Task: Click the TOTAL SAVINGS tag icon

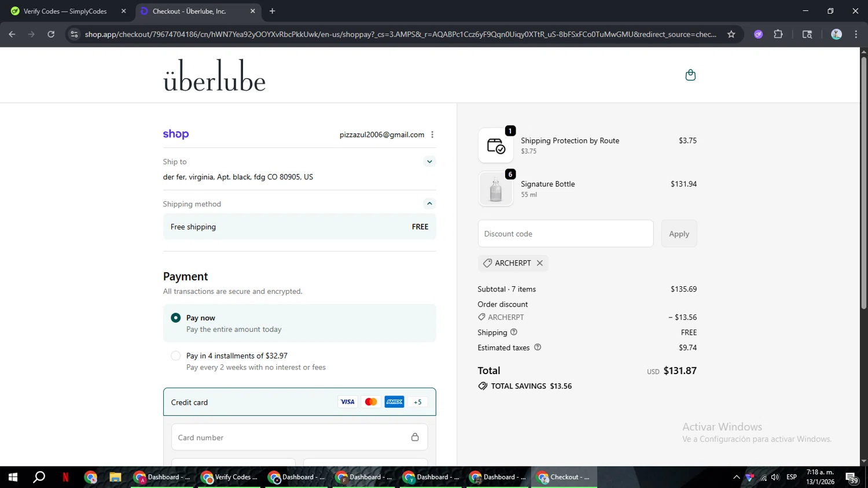Action: [x=483, y=386]
